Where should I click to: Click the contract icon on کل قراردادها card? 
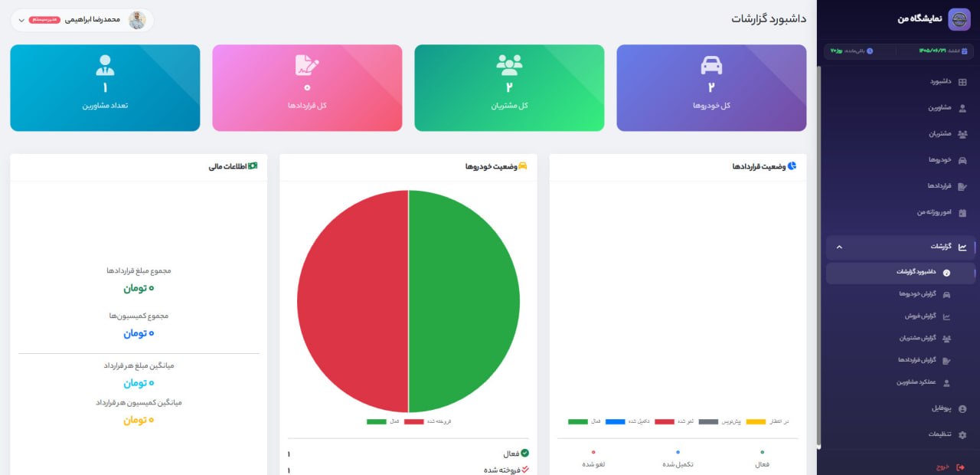(x=307, y=65)
